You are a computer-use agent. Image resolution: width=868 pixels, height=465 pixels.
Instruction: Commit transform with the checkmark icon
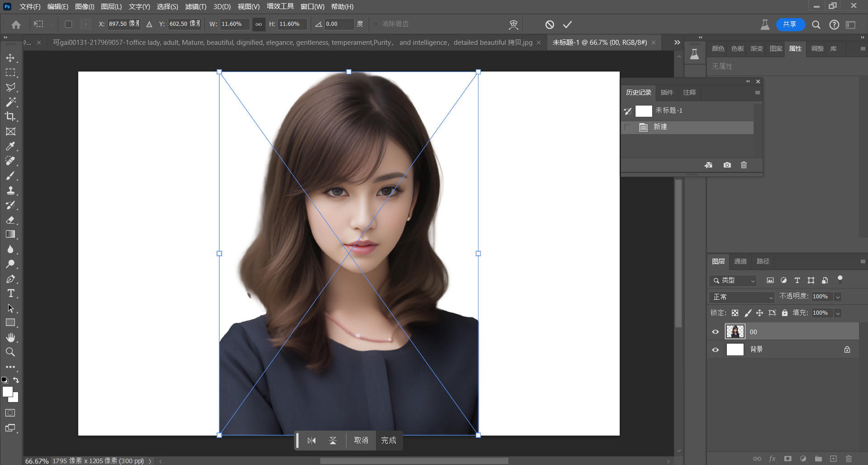[568, 24]
